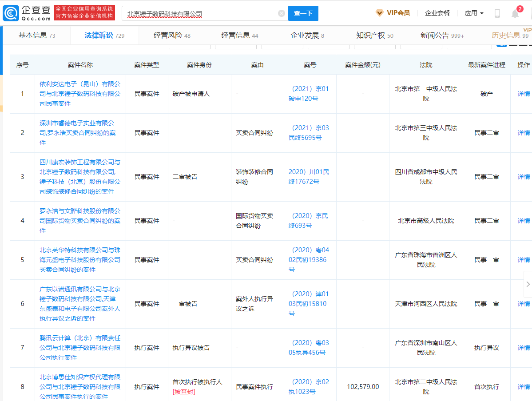This screenshot has width=532, height=401.
Task: Switch to the 知识产权 tab
Action: tap(374, 35)
